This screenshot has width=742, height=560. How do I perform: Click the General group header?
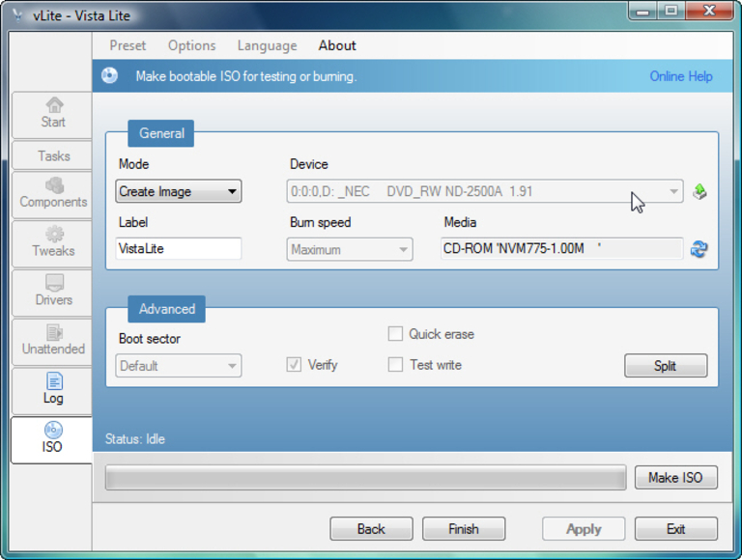161,133
